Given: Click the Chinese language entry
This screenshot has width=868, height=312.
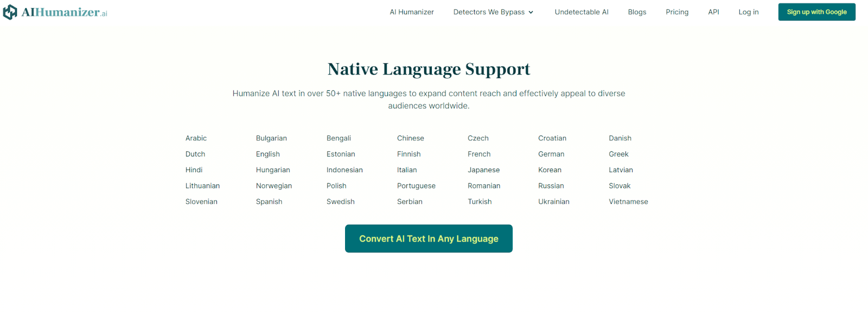Looking at the screenshot, I should 411,138.
